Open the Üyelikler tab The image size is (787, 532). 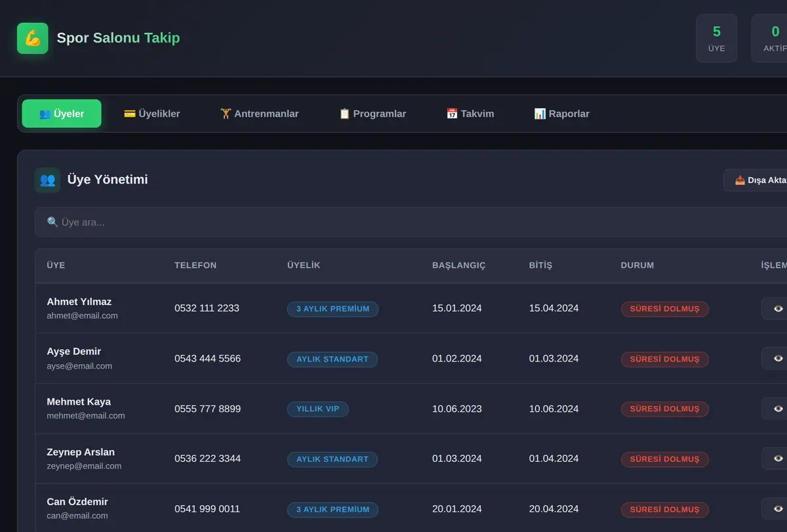[151, 113]
